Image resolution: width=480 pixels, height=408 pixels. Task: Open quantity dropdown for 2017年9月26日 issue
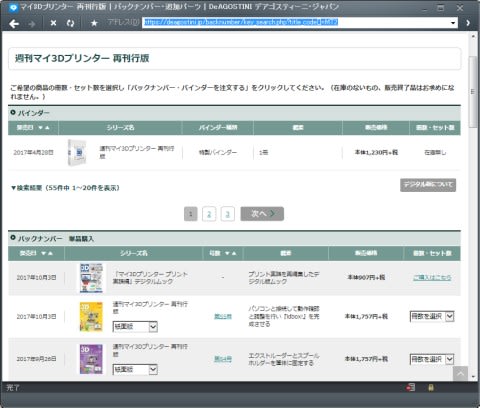(432, 359)
